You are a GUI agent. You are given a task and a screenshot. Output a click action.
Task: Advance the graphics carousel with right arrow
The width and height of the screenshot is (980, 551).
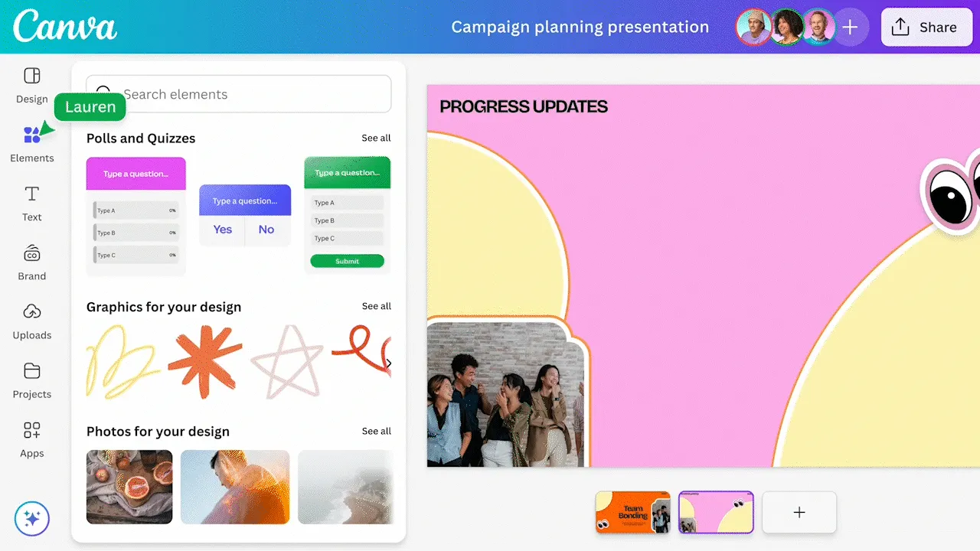(389, 363)
